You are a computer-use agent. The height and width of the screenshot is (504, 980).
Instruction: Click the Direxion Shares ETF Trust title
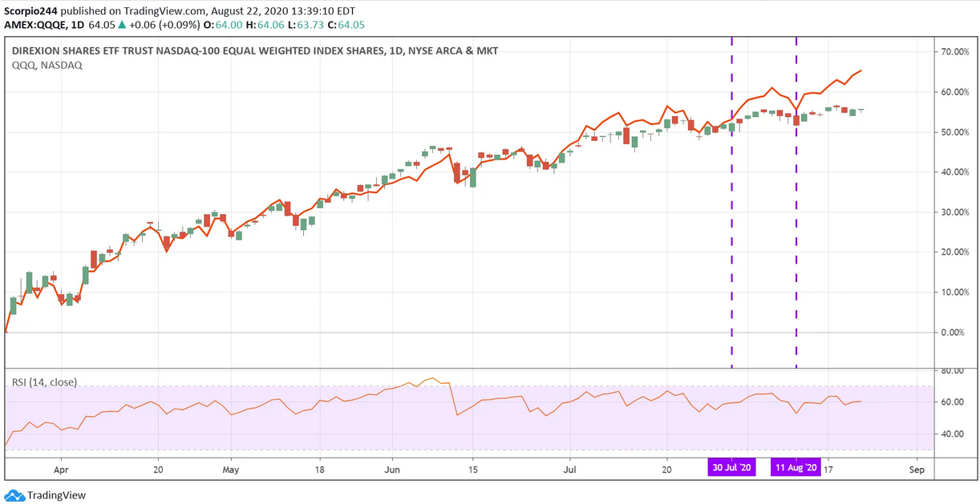click(254, 51)
